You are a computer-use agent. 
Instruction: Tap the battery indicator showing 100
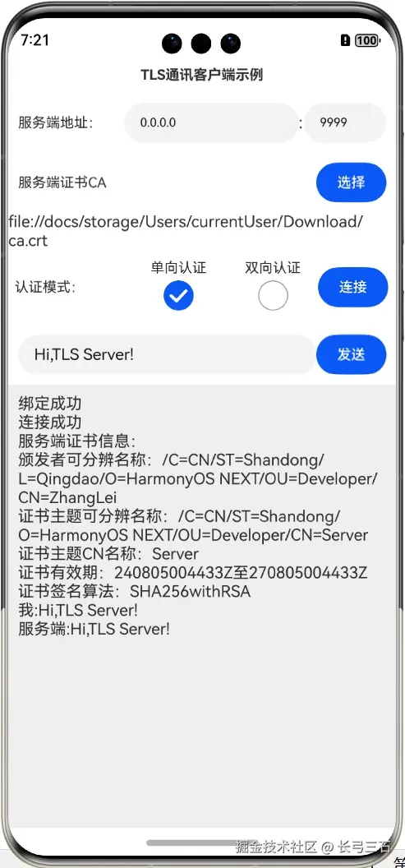click(x=367, y=40)
